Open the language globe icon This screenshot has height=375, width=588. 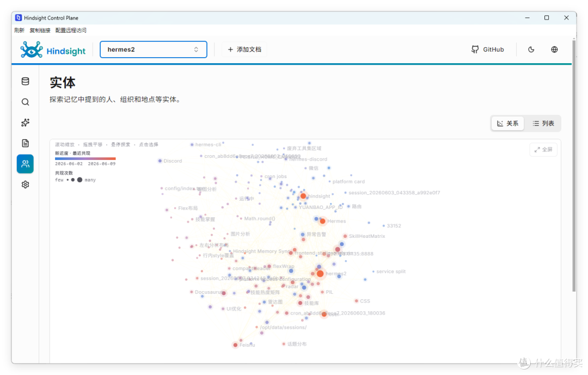(x=554, y=50)
